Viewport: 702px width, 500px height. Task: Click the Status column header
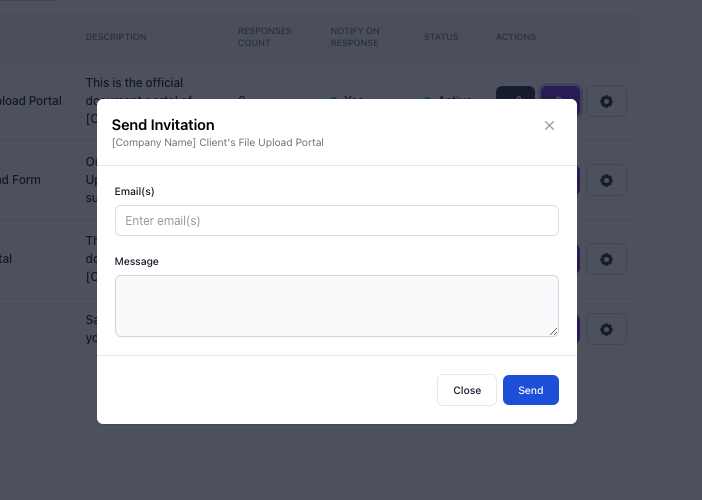point(441,37)
